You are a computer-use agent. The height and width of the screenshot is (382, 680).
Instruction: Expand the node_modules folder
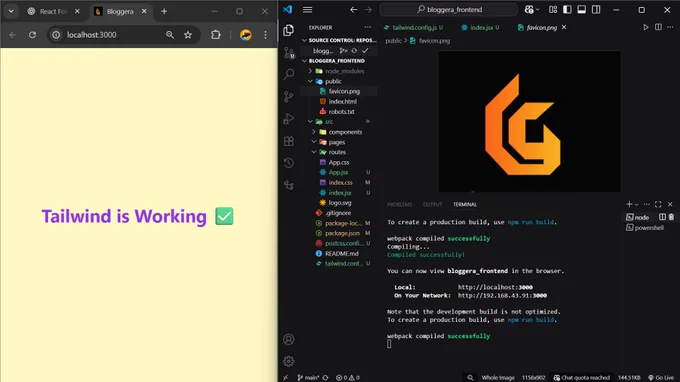310,71
